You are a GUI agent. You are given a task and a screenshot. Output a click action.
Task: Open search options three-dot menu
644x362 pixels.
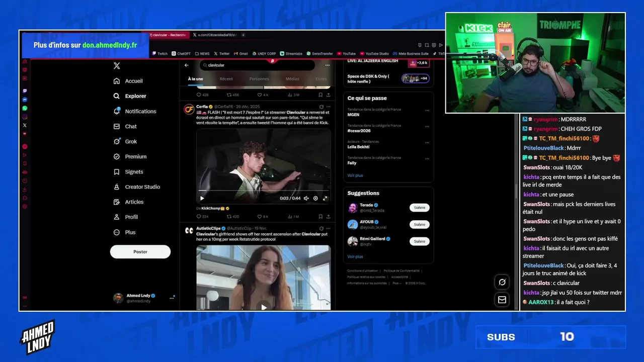coord(328,65)
